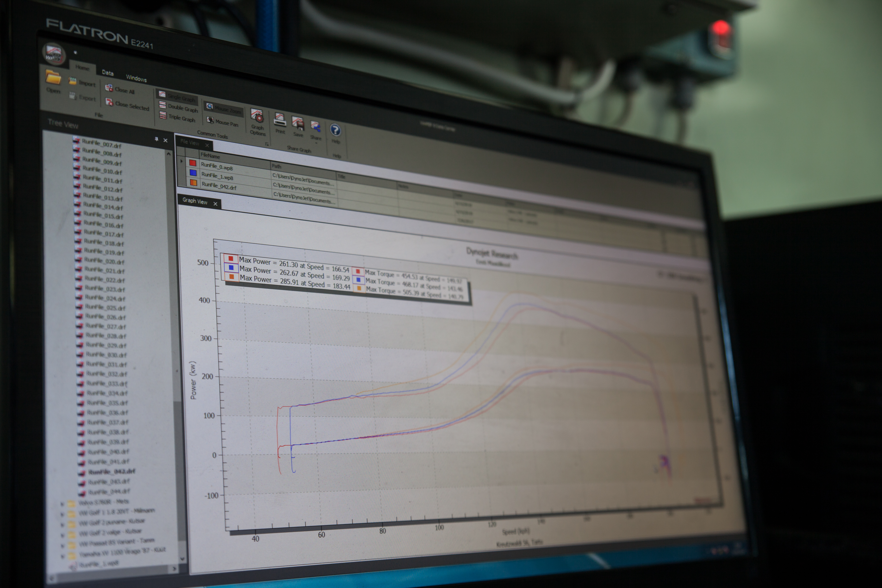Image resolution: width=882 pixels, height=588 pixels.
Task: Close the Graph View tab
Action: 215,204
